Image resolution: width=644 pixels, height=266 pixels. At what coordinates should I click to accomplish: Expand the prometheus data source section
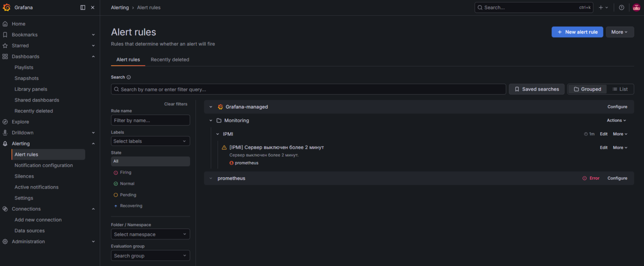click(x=211, y=178)
